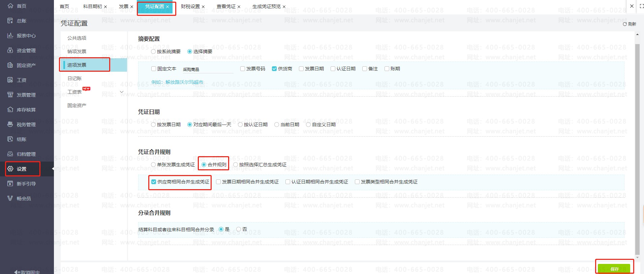Click the 归档管理 archive icon

coord(10,154)
